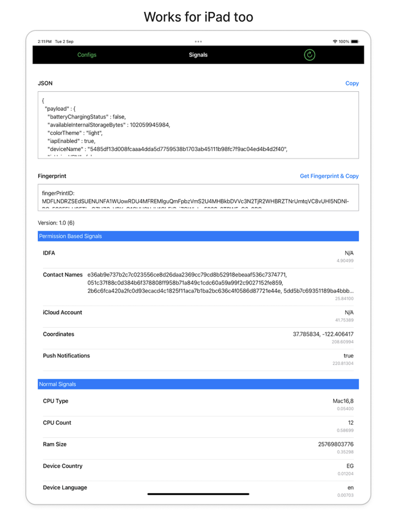
Task: Select the iCloud Account row
Action: click(x=198, y=315)
